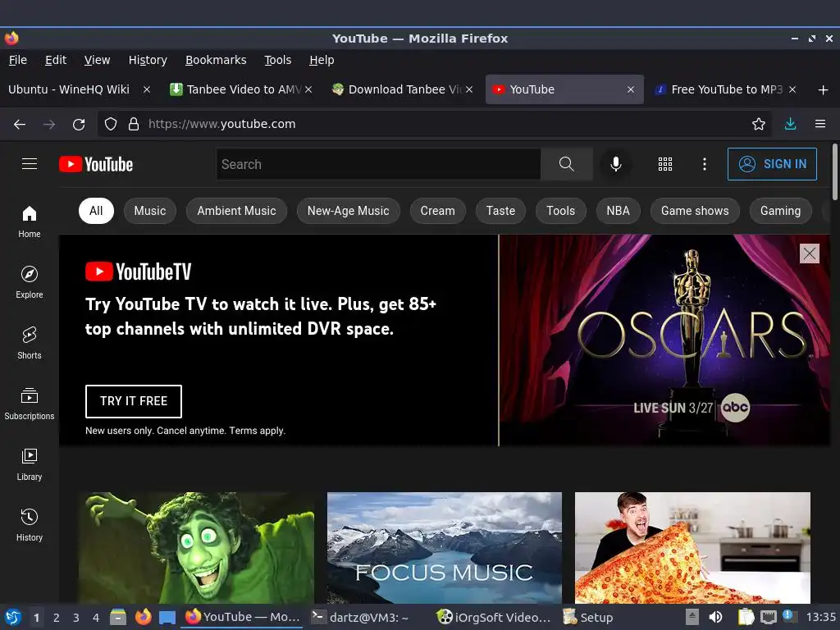Open Subscriptions in the sidebar
The width and height of the screenshot is (840, 630).
point(30,403)
